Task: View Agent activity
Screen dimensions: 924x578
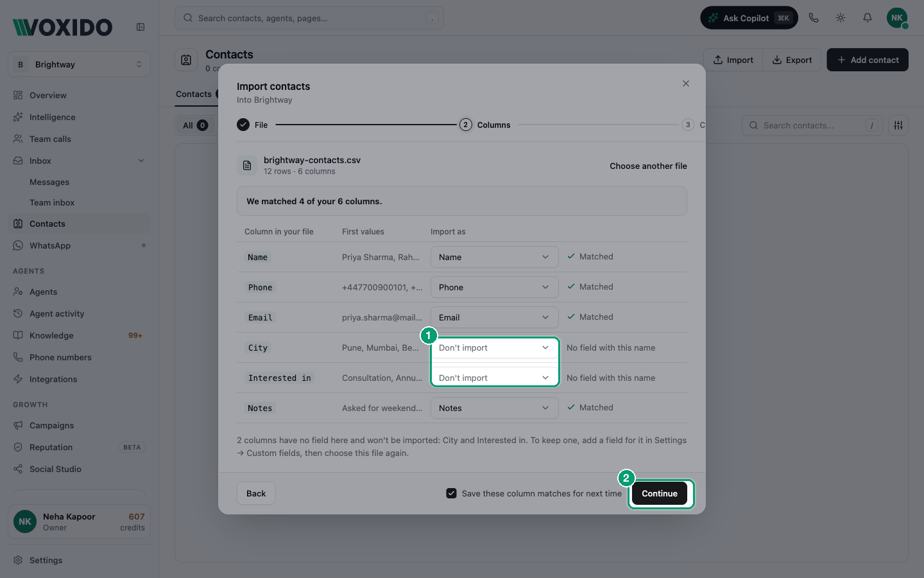Action: point(80,313)
